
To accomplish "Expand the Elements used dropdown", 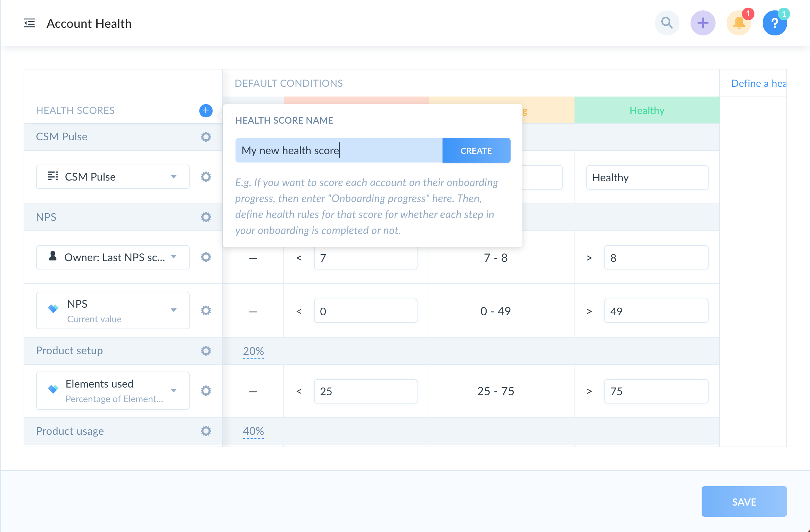I will coord(173,391).
